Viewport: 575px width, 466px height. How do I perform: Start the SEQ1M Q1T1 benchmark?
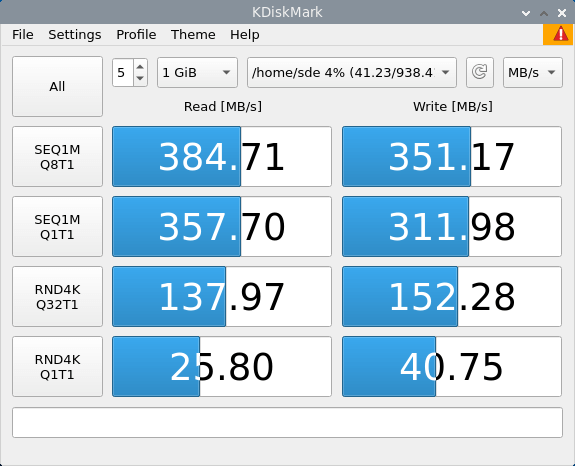point(57,227)
